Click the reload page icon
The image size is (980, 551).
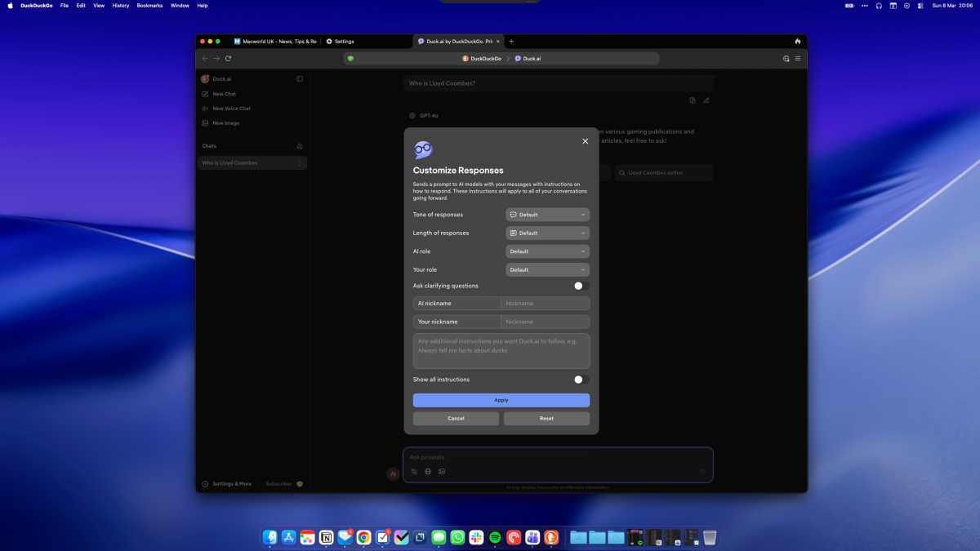coord(228,59)
